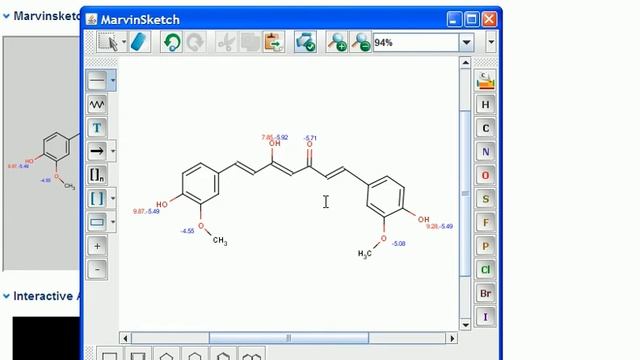This screenshot has height=360, width=640.
Task: Select Nitrogen atom button
Action: click(485, 152)
